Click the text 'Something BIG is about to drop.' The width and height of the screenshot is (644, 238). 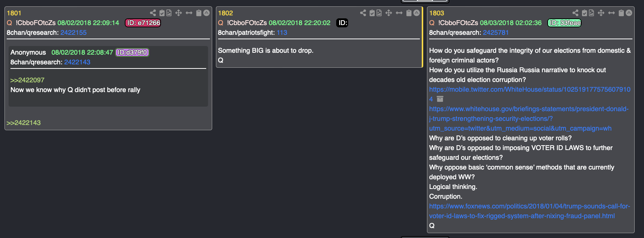[x=266, y=51]
